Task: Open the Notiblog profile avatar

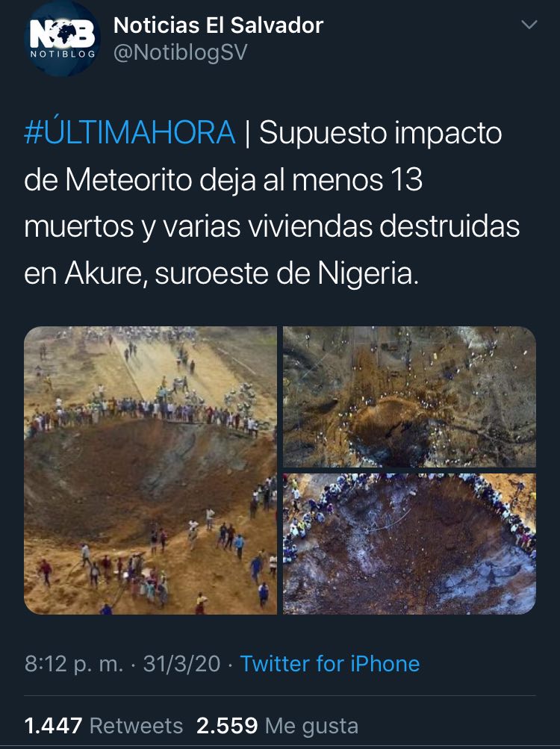Action: click(x=62, y=38)
